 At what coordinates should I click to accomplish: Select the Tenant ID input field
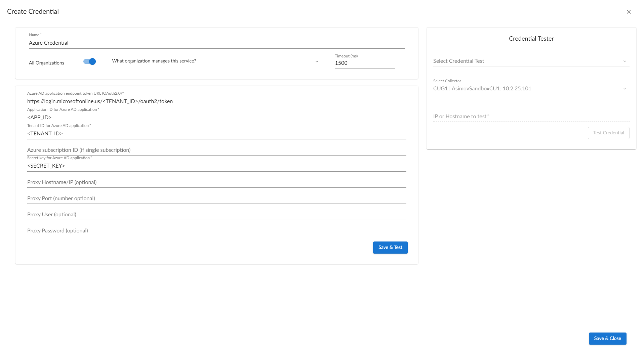[216, 134]
